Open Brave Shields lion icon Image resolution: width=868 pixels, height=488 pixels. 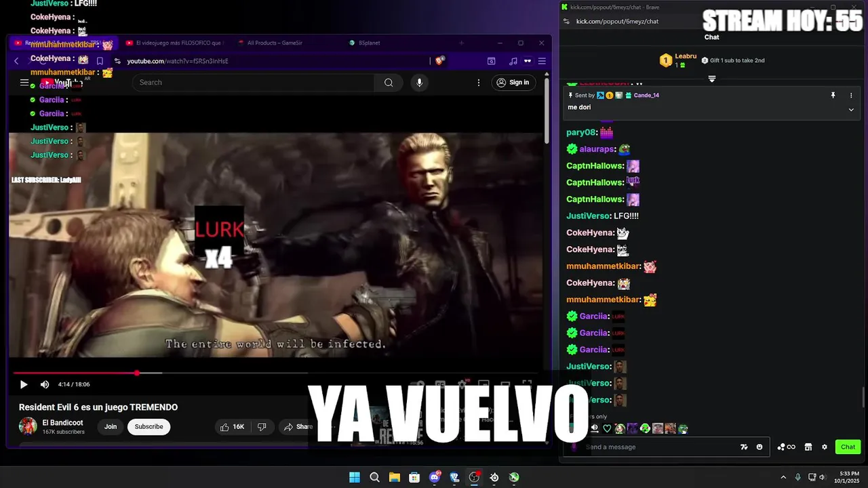[439, 61]
